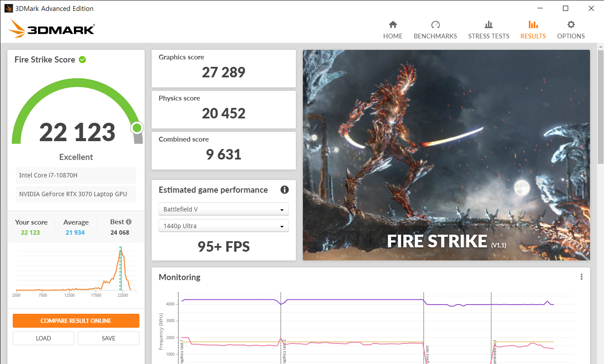This screenshot has width=604, height=364.
Task: Open Estimated game performance info icon
Action: (285, 190)
